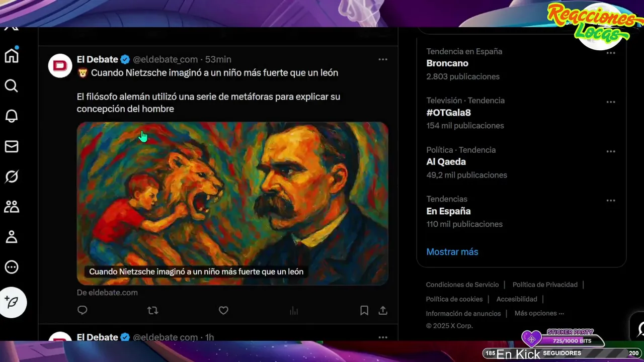Image resolution: width=644 pixels, height=362 pixels.
Task: Open options for the Broncano trend
Action: tap(611, 53)
